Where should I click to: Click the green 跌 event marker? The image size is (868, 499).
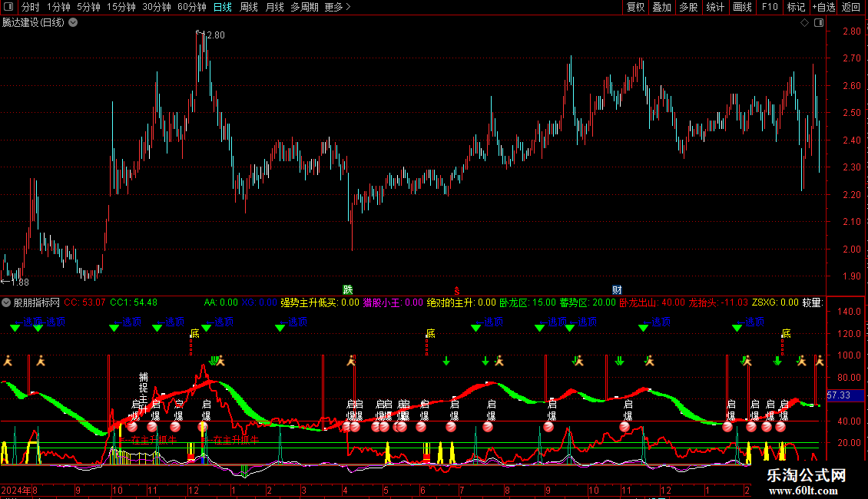pos(348,290)
